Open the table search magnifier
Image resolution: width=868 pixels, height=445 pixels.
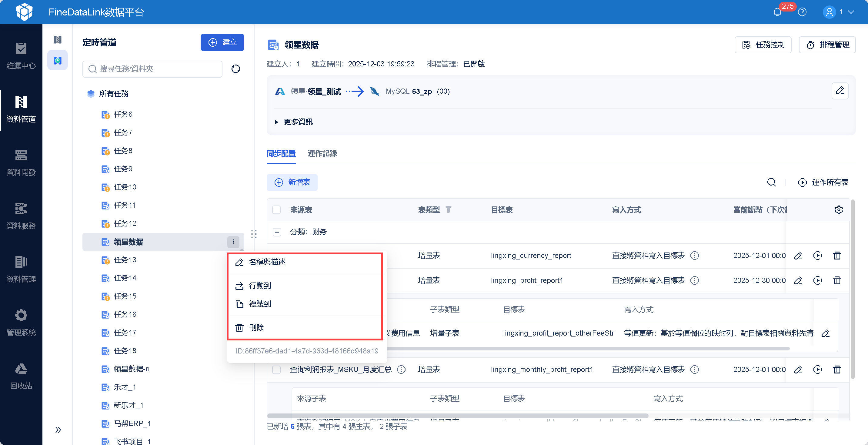(771, 182)
